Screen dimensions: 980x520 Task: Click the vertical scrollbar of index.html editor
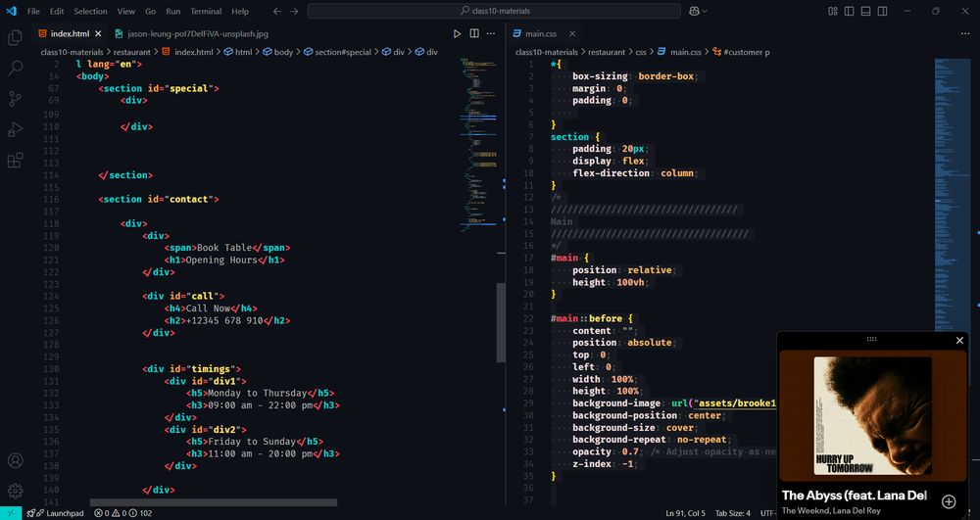click(501, 323)
